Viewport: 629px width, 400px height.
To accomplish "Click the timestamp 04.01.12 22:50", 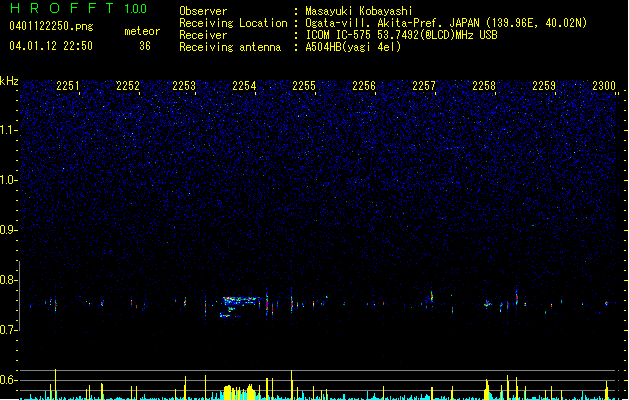I will tap(51, 46).
